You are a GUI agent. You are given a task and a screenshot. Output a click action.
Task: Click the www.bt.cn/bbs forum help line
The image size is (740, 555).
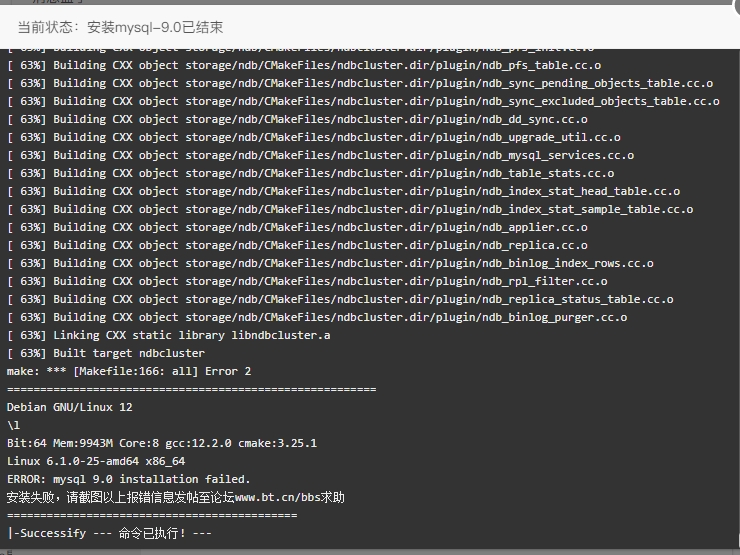coord(176,497)
